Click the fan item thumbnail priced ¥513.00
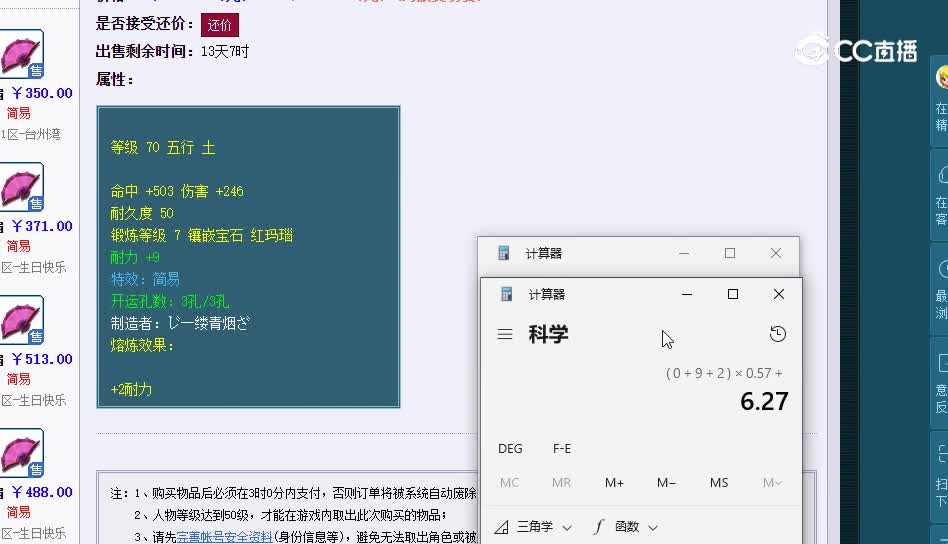 click(x=21, y=320)
